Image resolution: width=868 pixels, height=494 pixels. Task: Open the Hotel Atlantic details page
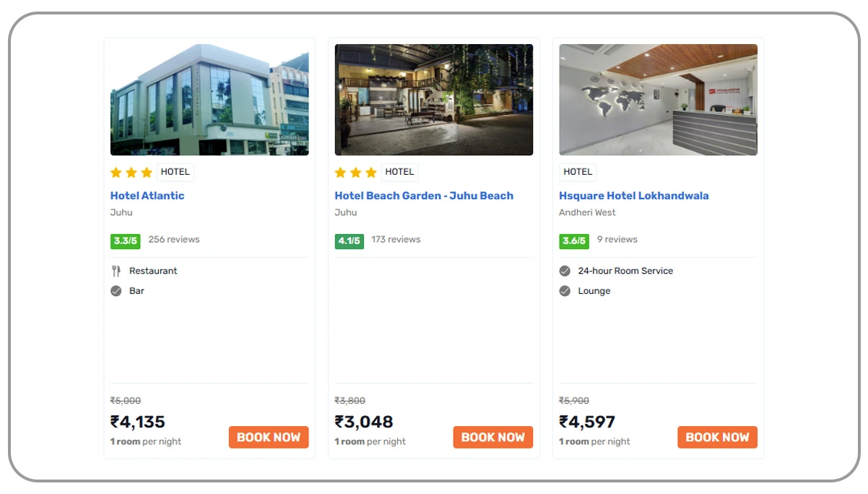147,196
